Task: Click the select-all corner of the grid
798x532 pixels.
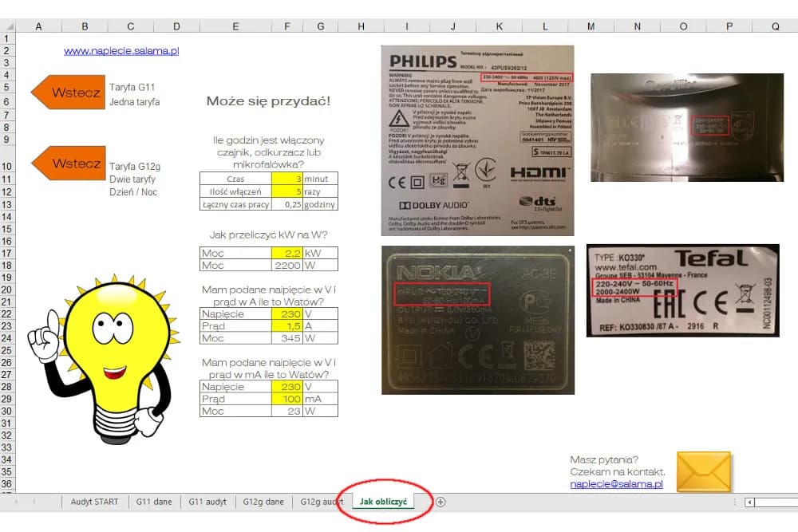Action: (x=8, y=26)
